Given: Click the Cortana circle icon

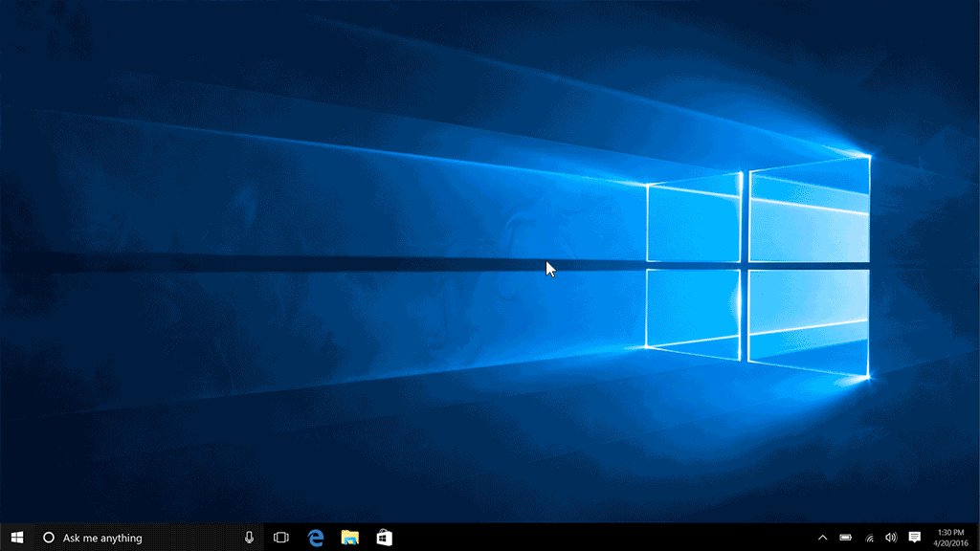Looking at the screenshot, I should coord(48,538).
